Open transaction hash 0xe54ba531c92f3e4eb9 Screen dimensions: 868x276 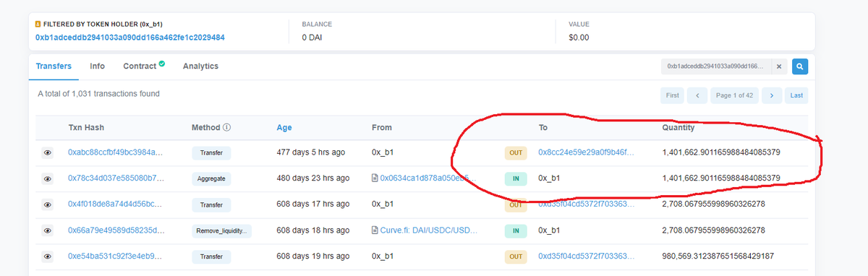(115, 256)
